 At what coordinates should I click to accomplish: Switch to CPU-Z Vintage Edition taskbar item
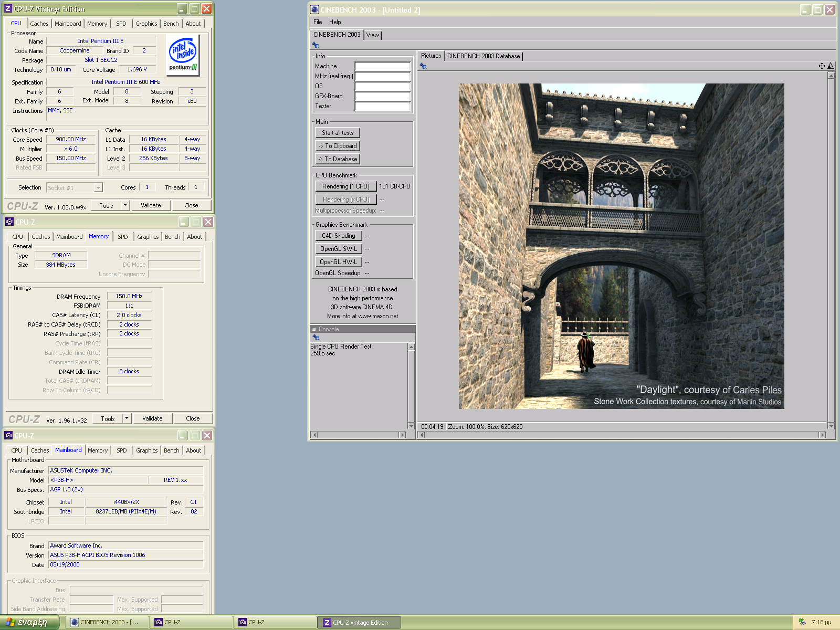360,622
